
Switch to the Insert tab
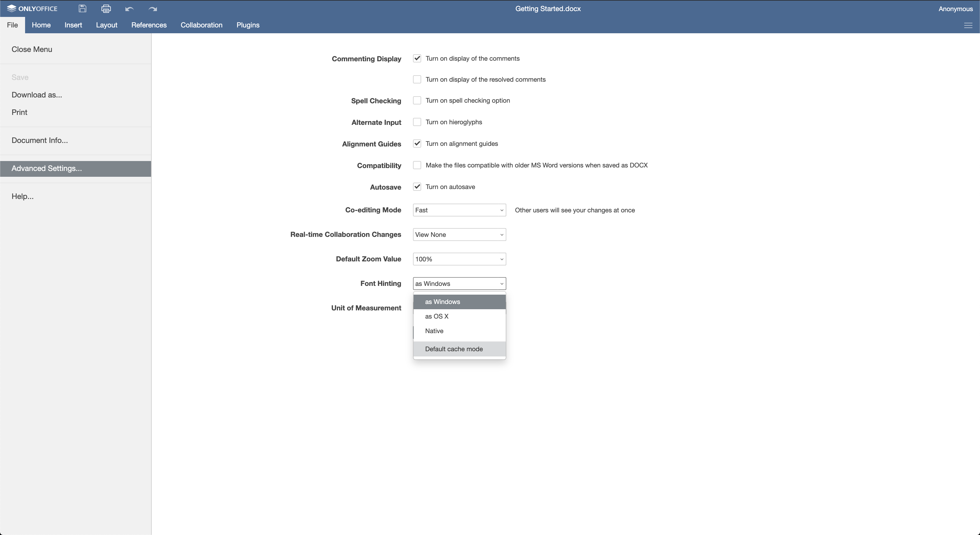click(73, 25)
